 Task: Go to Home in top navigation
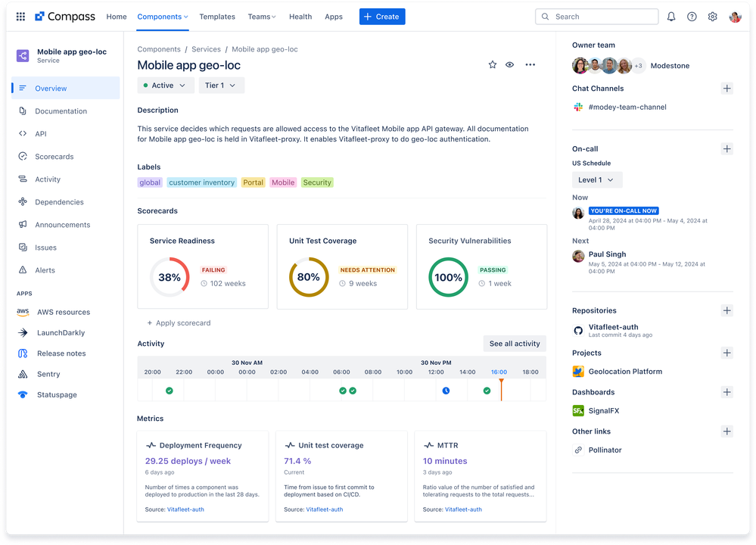117,17
